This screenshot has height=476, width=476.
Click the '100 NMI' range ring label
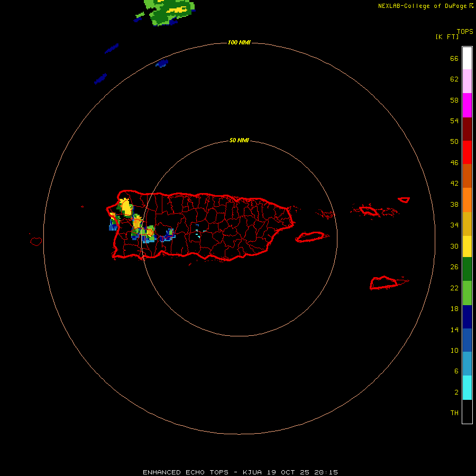239,42
